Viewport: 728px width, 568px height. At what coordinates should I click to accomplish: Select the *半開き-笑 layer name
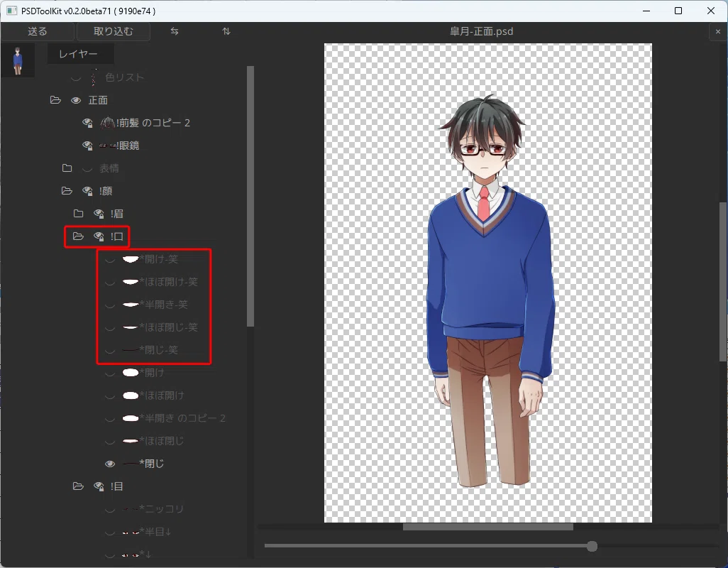click(164, 304)
